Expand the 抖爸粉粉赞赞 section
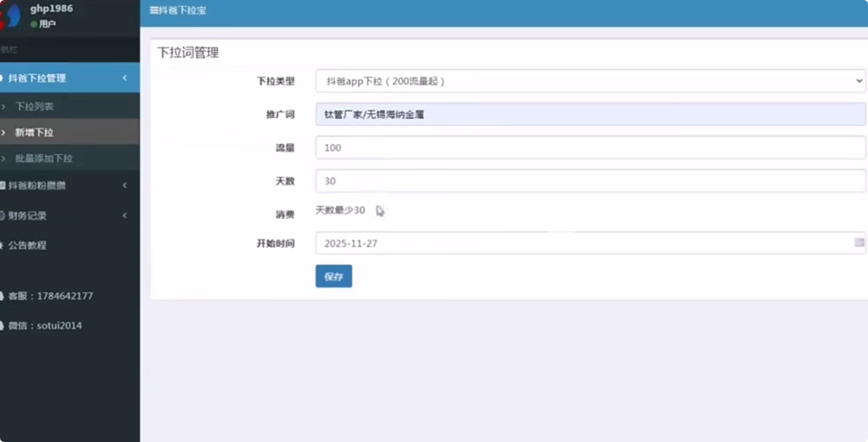Image resolution: width=868 pixels, height=442 pixels. click(x=125, y=185)
